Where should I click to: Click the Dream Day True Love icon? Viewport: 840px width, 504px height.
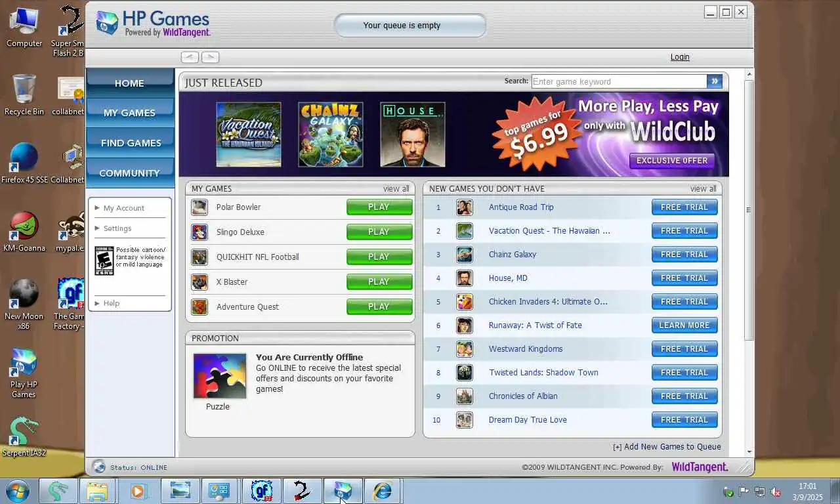click(x=465, y=420)
